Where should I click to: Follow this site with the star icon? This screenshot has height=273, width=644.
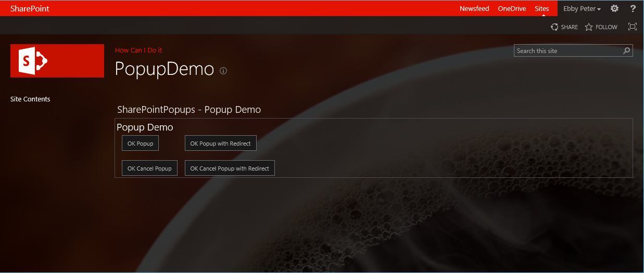click(589, 27)
